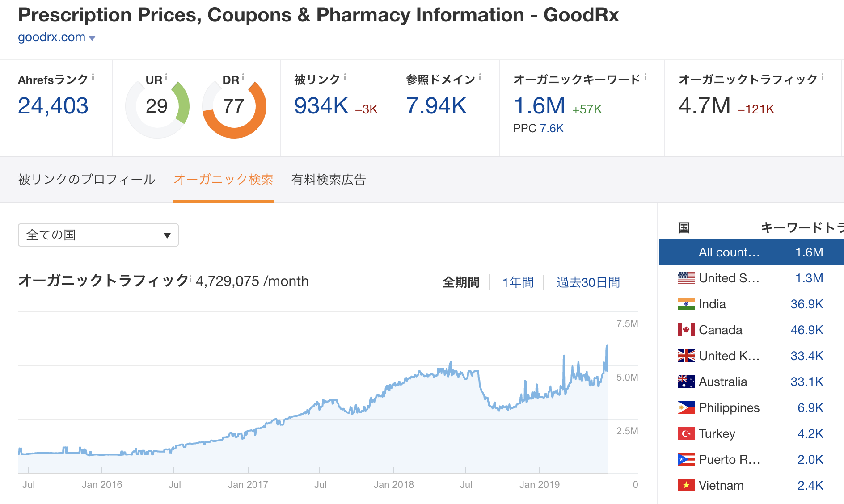Show the 1年間 time range
The height and width of the screenshot is (504, 844).
[518, 282]
